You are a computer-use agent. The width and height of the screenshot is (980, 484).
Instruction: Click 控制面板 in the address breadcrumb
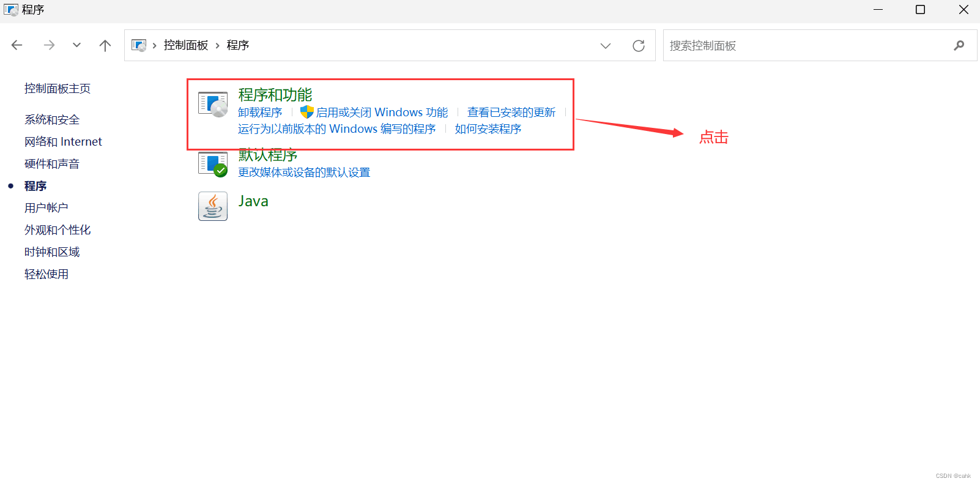[x=186, y=45]
